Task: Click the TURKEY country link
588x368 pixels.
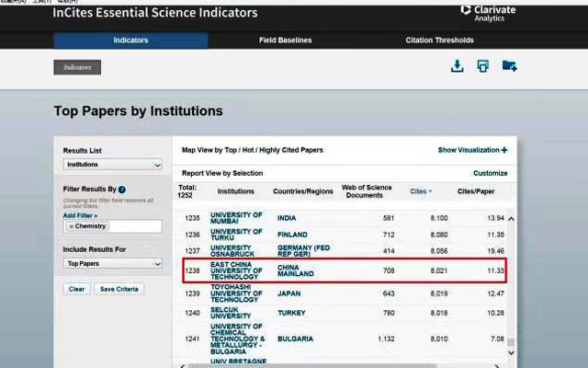Action: click(x=291, y=313)
